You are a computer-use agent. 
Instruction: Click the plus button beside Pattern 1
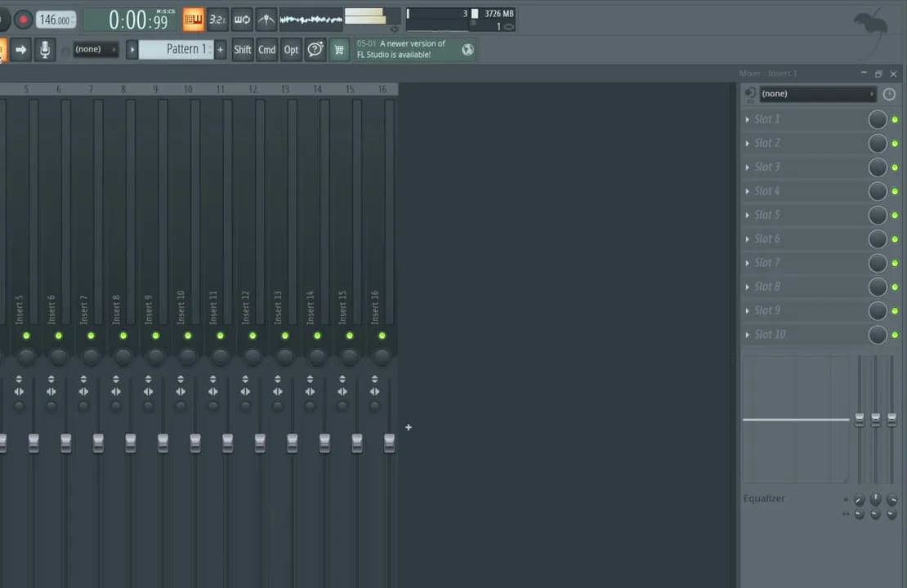point(221,50)
